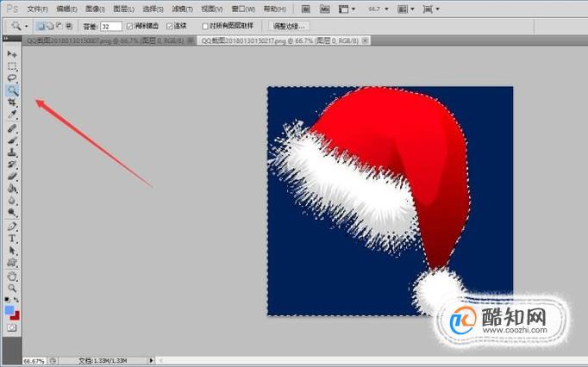This screenshot has height=367, width=588.
Task: Select the Eyedropper tool
Action: [x=12, y=115]
